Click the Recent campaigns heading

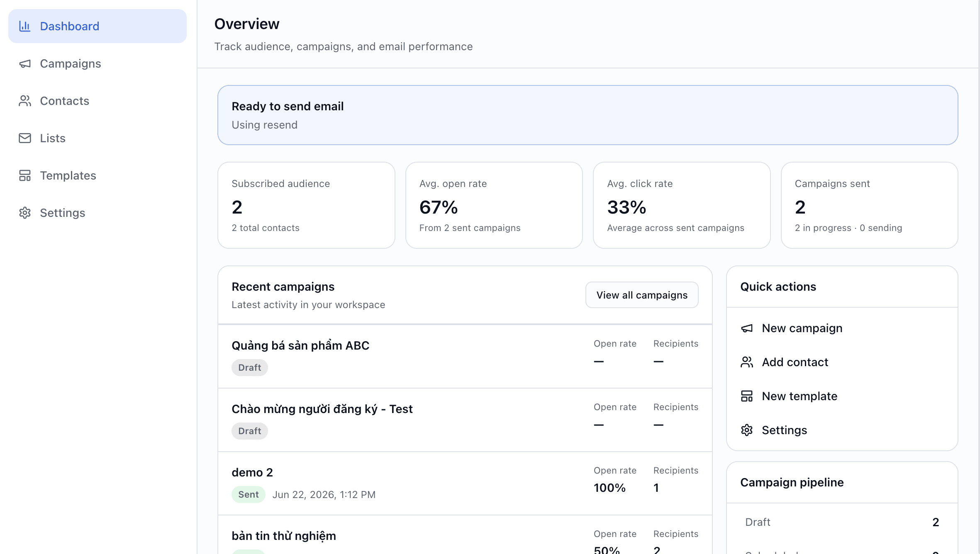coord(283,287)
